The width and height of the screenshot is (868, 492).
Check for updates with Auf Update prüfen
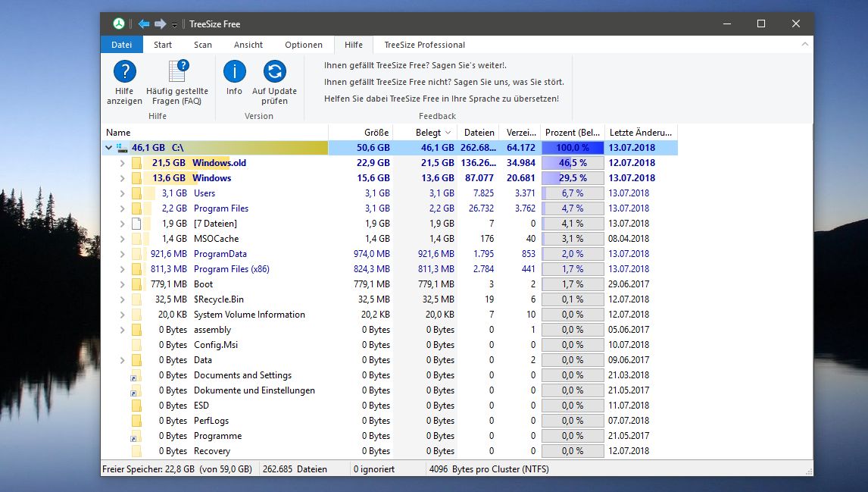click(275, 83)
